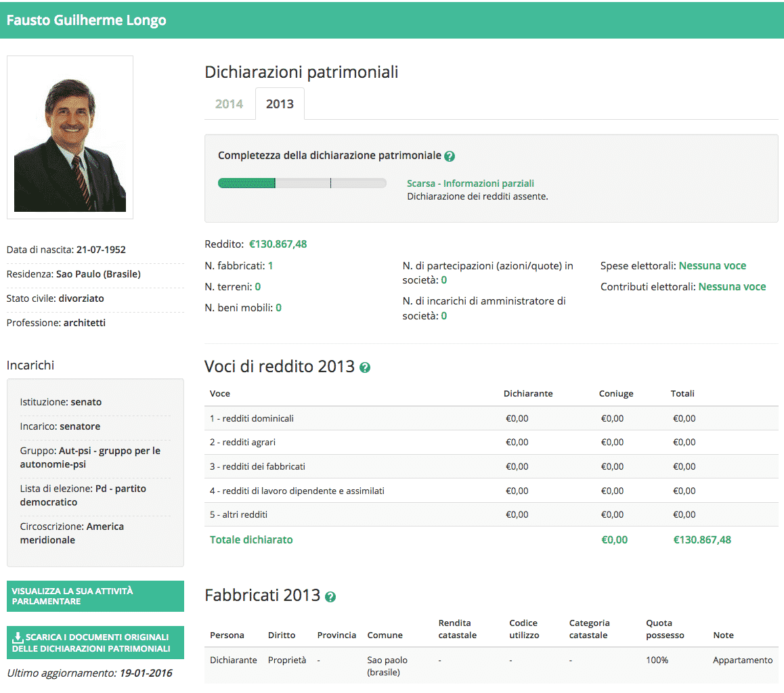Click help icon beside Completezza della dichiarazione patrimoniale
This screenshot has width=784, height=693.
pos(450,156)
